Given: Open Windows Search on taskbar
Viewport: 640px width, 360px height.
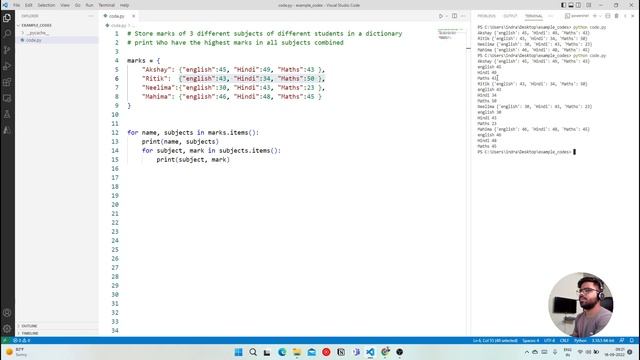Looking at the screenshot, I should (x=253, y=352).
